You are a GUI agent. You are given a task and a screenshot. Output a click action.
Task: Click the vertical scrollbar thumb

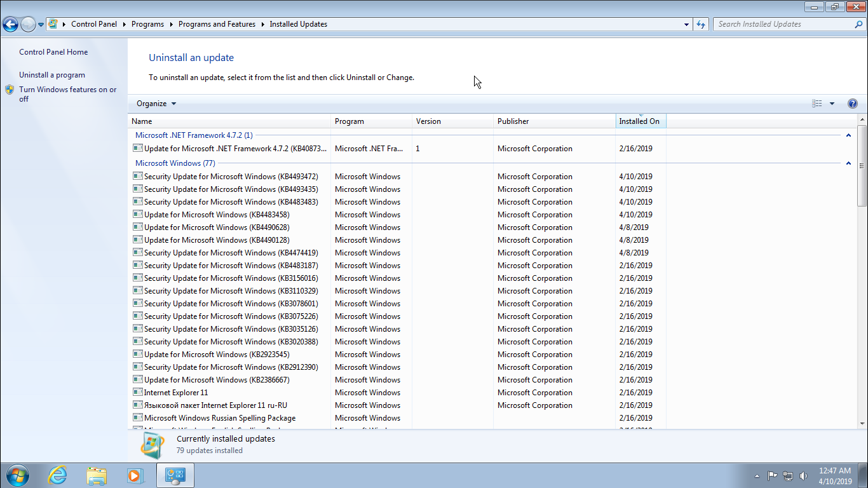pyautogui.click(x=862, y=165)
